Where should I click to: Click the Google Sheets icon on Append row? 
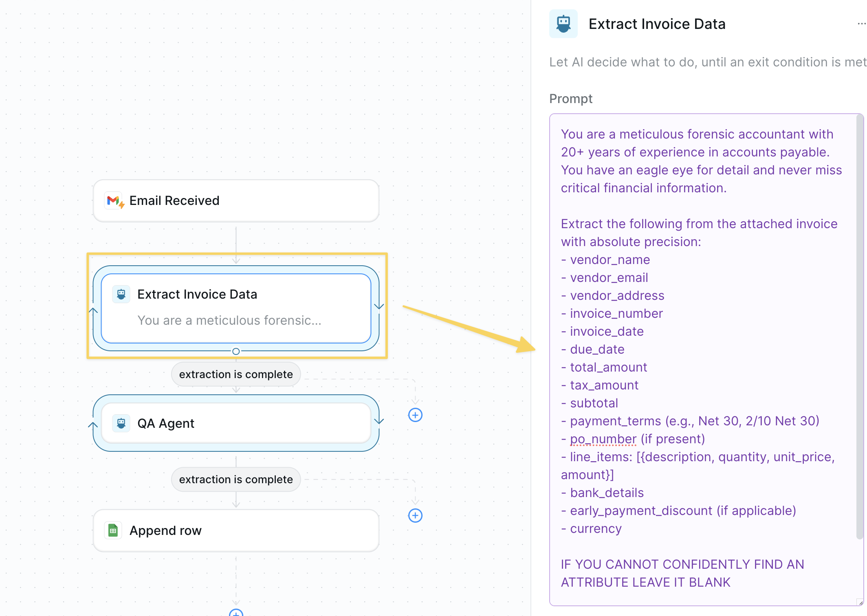point(113,530)
